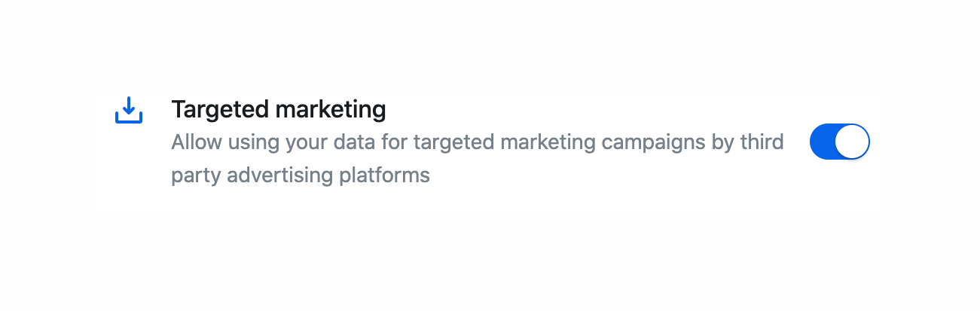The width and height of the screenshot is (980, 311).
Task: Click the word "Targeted" in the title
Action: point(220,110)
